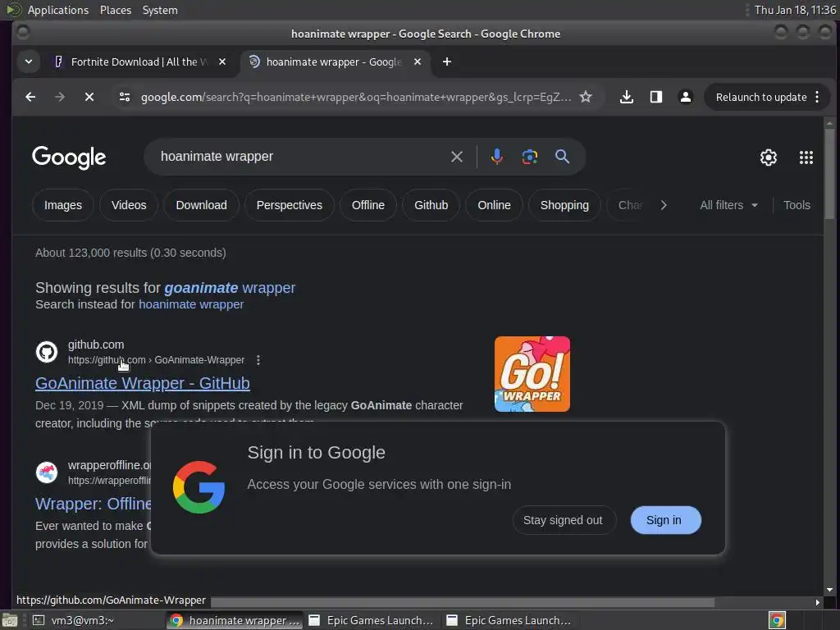The height and width of the screenshot is (630, 840).
Task: Open the Applications menu
Action: pos(58,10)
